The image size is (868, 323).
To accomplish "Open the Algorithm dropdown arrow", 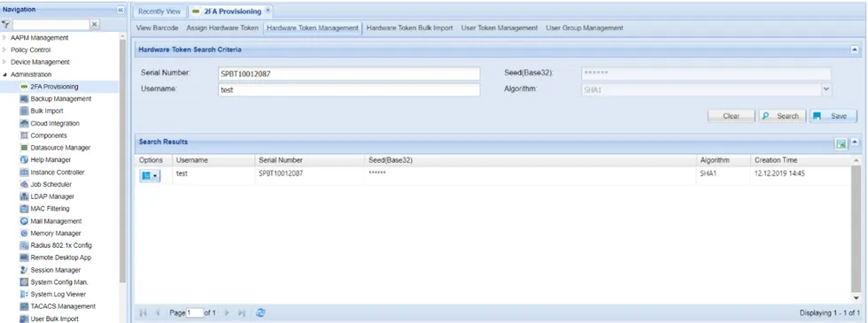I will (x=826, y=88).
